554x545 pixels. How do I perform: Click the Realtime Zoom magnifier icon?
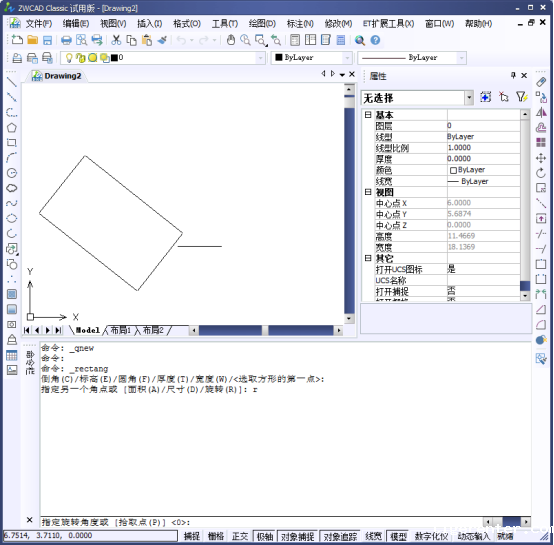tap(245, 40)
